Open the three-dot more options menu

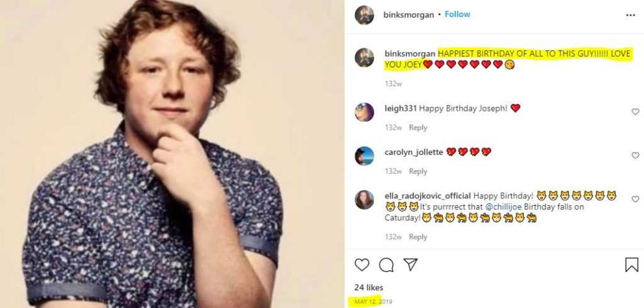point(630,15)
